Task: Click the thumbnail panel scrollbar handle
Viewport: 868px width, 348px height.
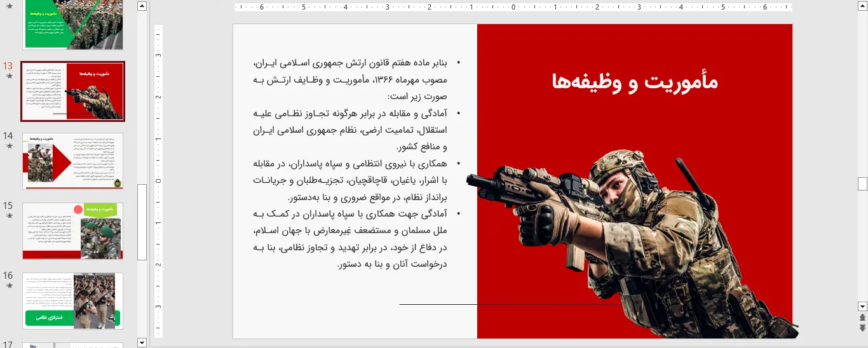Action: click(x=142, y=222)
